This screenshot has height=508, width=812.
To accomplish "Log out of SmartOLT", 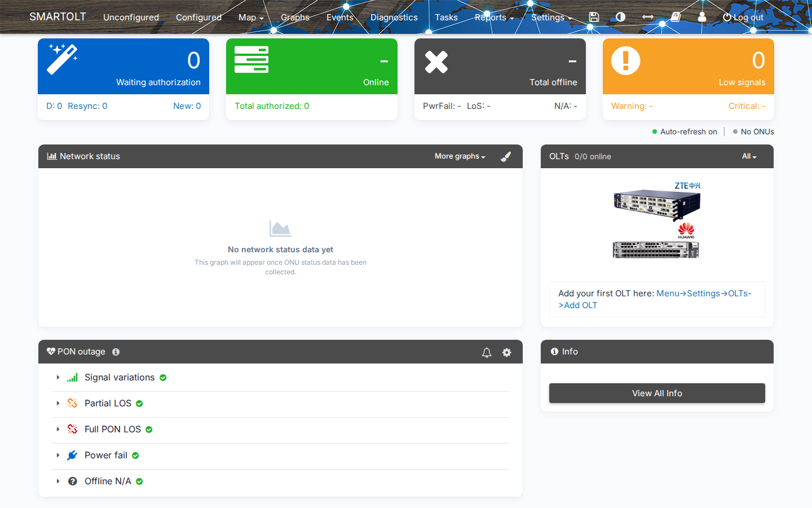I will tap(743, 17).
